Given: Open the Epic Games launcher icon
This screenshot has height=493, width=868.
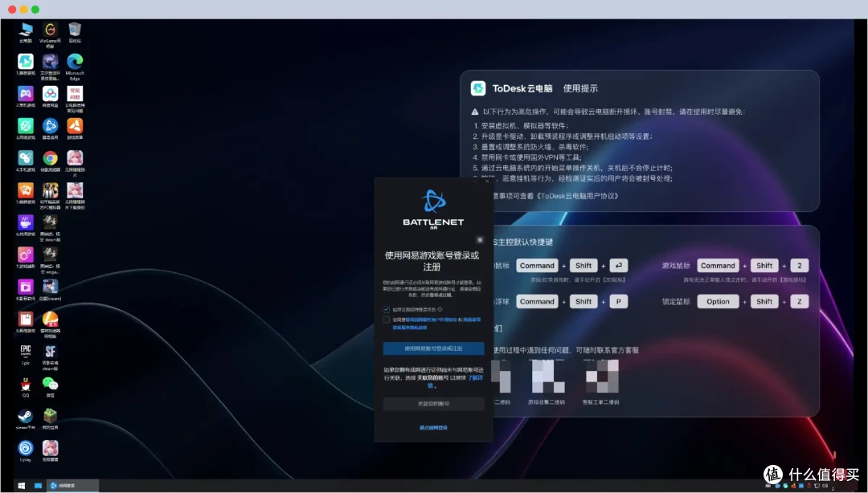Looking at the screenshot, I should click(x=26, y=352).
